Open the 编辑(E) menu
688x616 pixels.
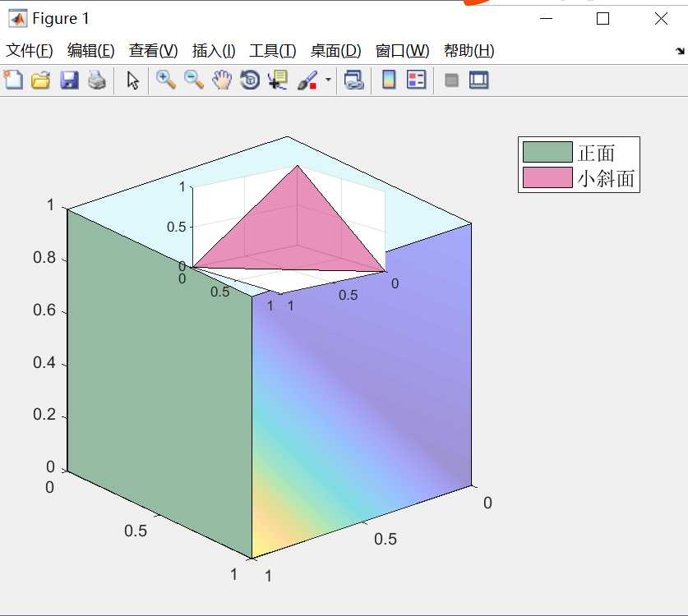(90, 51)
